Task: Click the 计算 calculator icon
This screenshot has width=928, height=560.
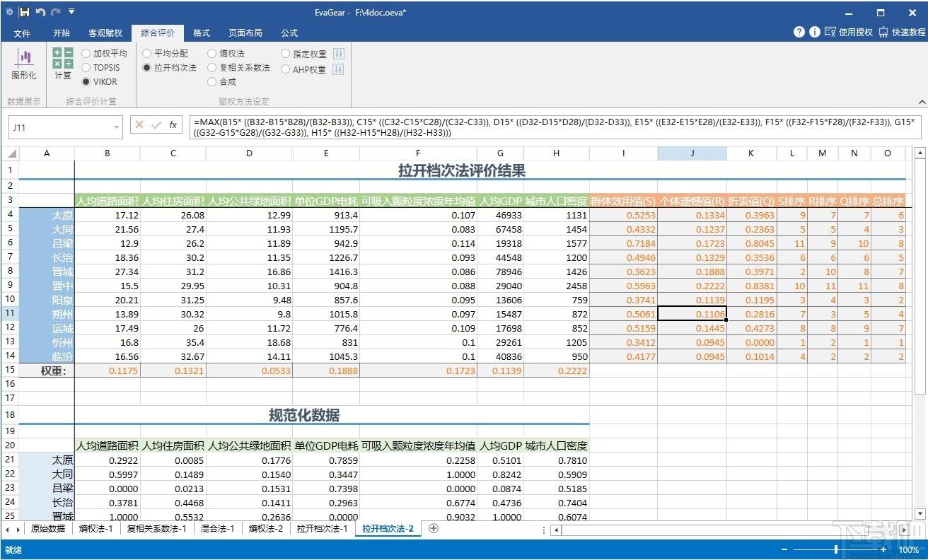Action: [x=63, y=58]
